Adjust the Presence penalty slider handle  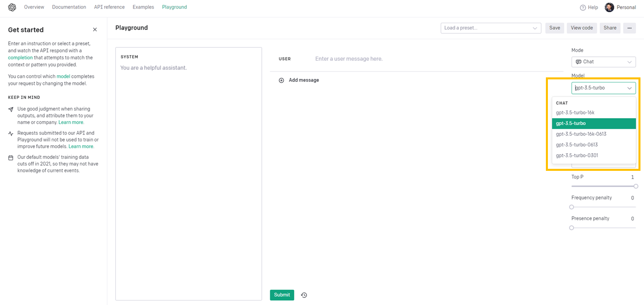tap(572, 228)
